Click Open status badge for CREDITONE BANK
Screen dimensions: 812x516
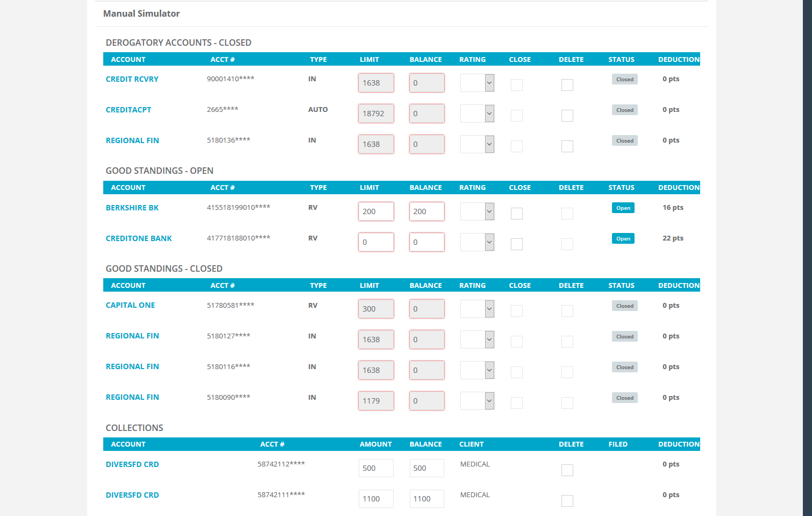(623, 238)
